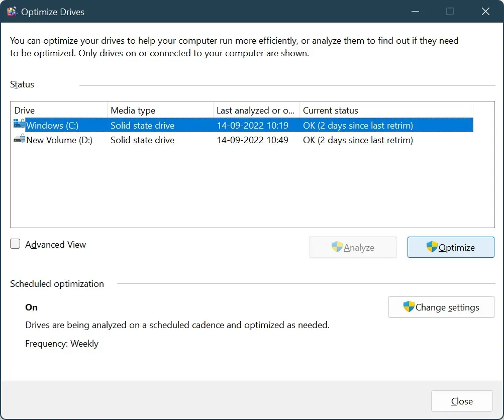Click Solid state drive cell for Windows (C:)
Screen dimensions: 504x420
tap(142, 125)
